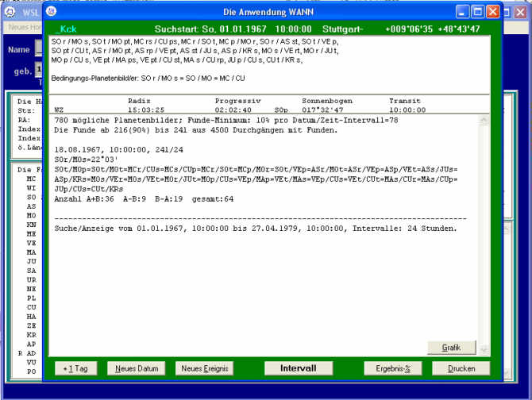This screenshot has width=532, height=400.
Task: Close the background WSL window
Action: coord(520,13)
